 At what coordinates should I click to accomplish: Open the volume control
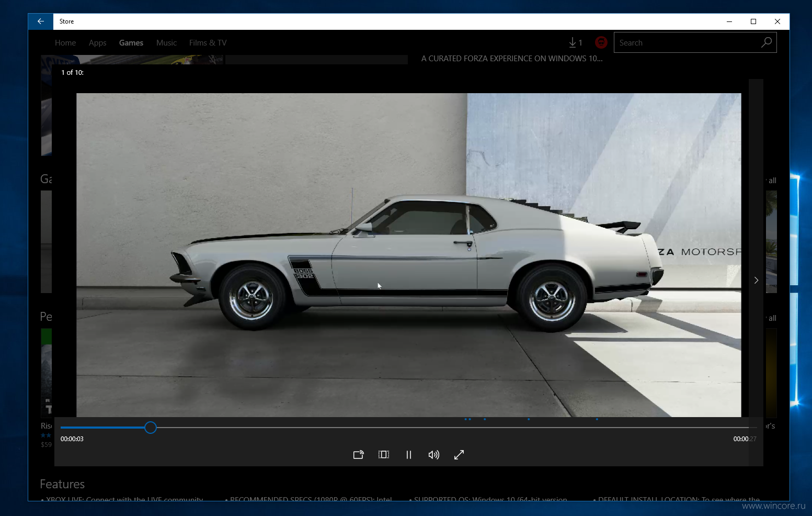point(434,455)
